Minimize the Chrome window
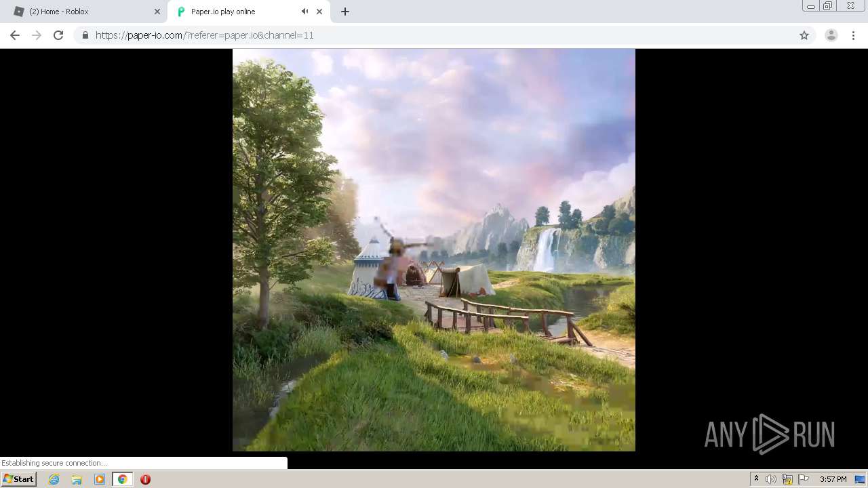Screen dimensions: 868x488 point(811,6)
